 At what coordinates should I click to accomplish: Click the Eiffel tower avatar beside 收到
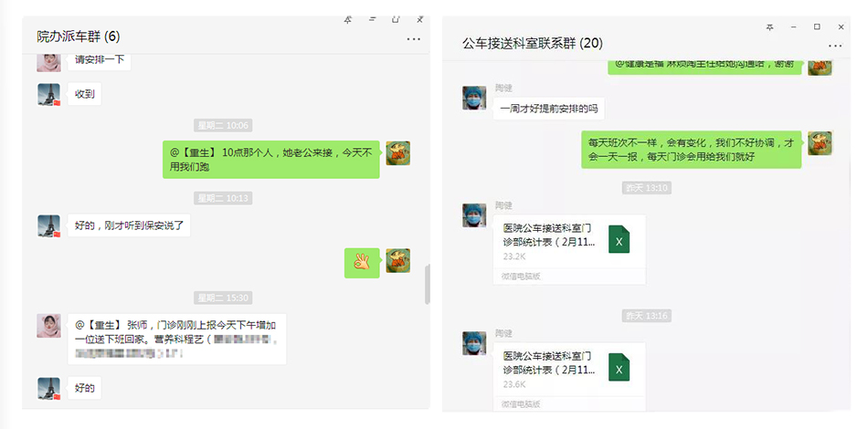[48, 95]
